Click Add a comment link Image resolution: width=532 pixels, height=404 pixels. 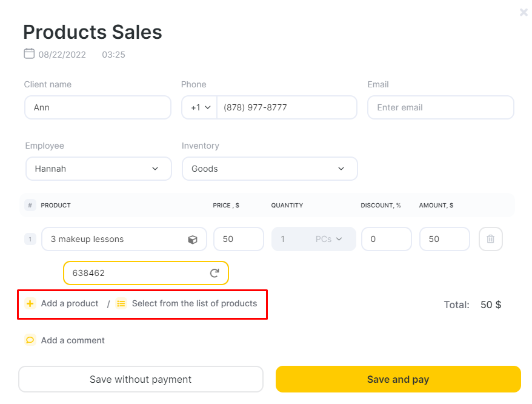pos(73,340)
